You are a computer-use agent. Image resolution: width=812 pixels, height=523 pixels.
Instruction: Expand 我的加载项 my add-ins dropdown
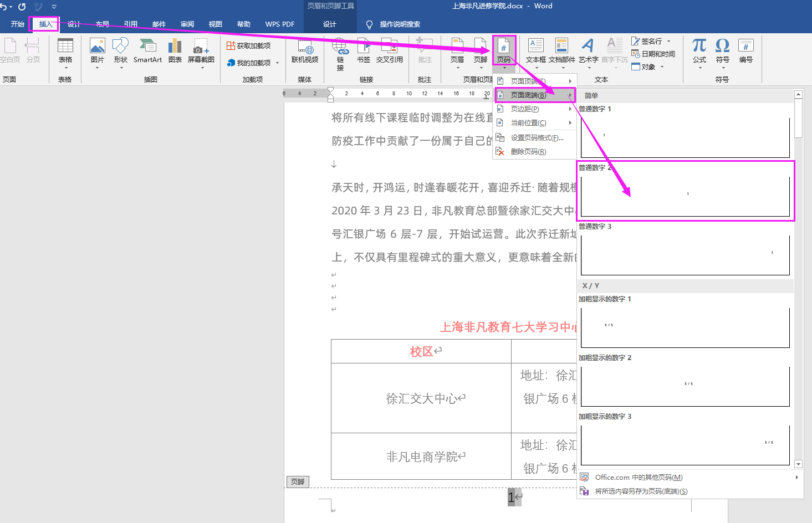click(277, 63)
